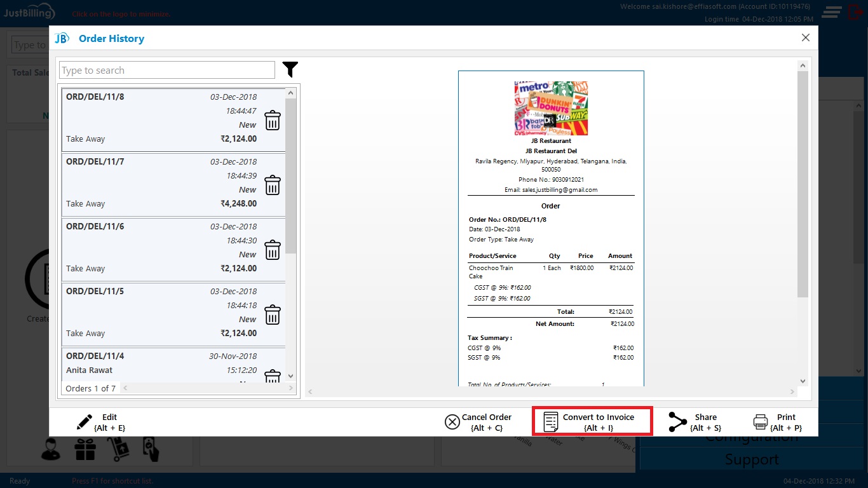Click receipt preview scrollbar up arrow
Viewport: 868px width, 488px height.
(x=803, y=65)
